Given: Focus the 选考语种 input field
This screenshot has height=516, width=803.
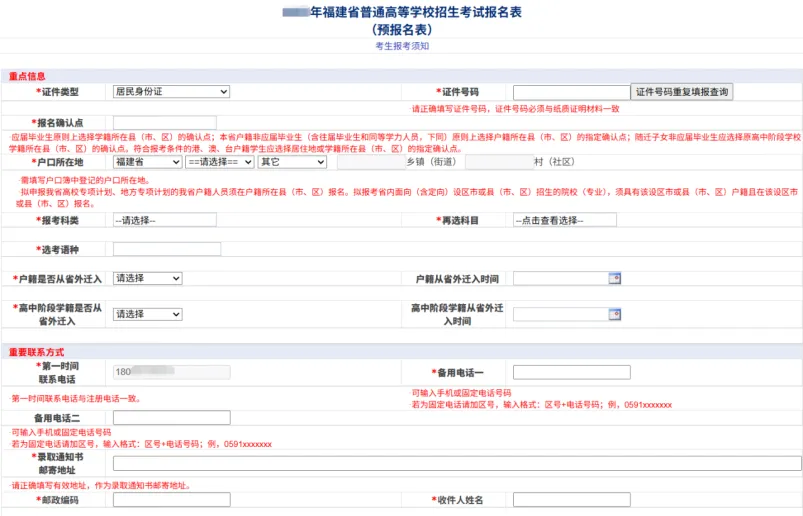Looking at the screenshot, I should 167,249.
